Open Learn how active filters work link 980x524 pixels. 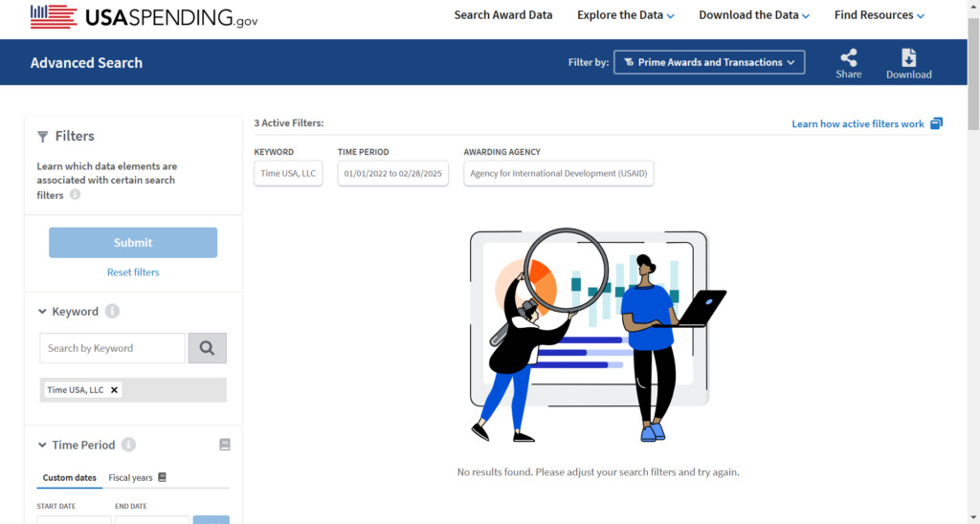857,123
